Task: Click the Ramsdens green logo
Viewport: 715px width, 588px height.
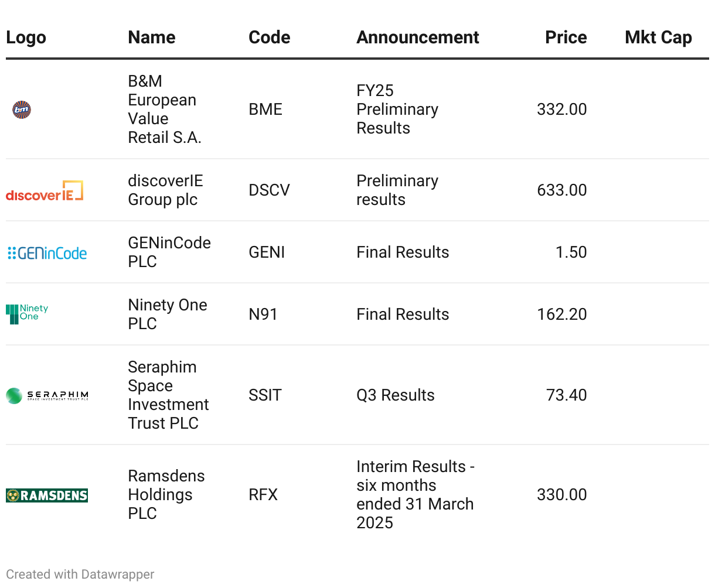Action: click(x=47, y=495)
